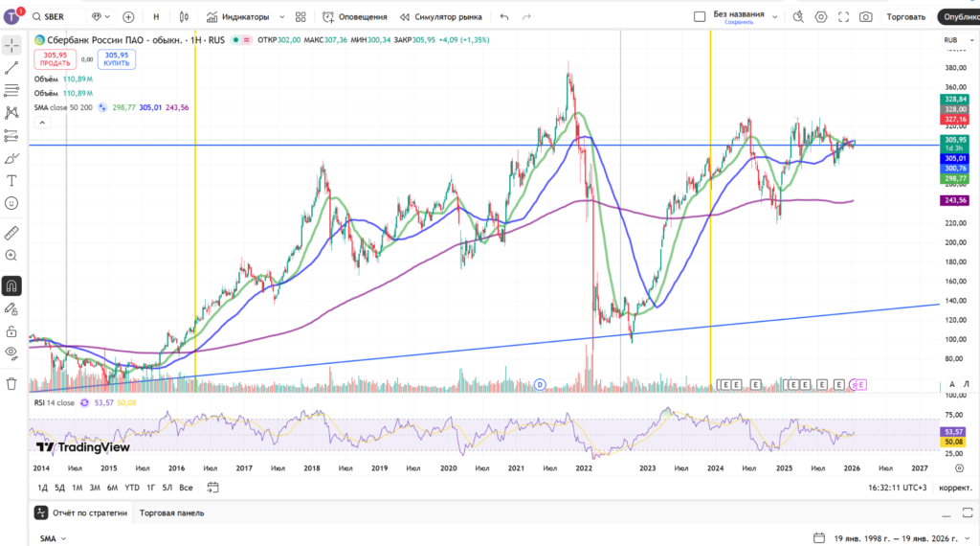Remove drawings with trash icon

[x=11, y=384]
